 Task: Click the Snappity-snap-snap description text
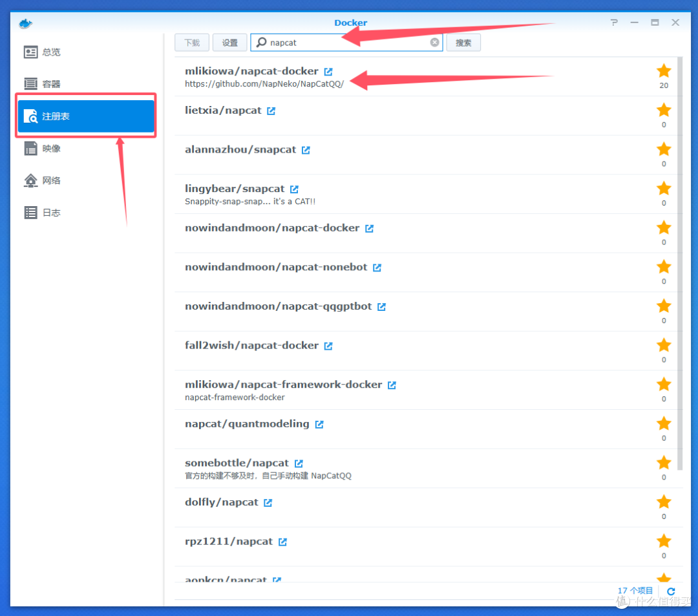pyautogui.click(x=250, y=201)
